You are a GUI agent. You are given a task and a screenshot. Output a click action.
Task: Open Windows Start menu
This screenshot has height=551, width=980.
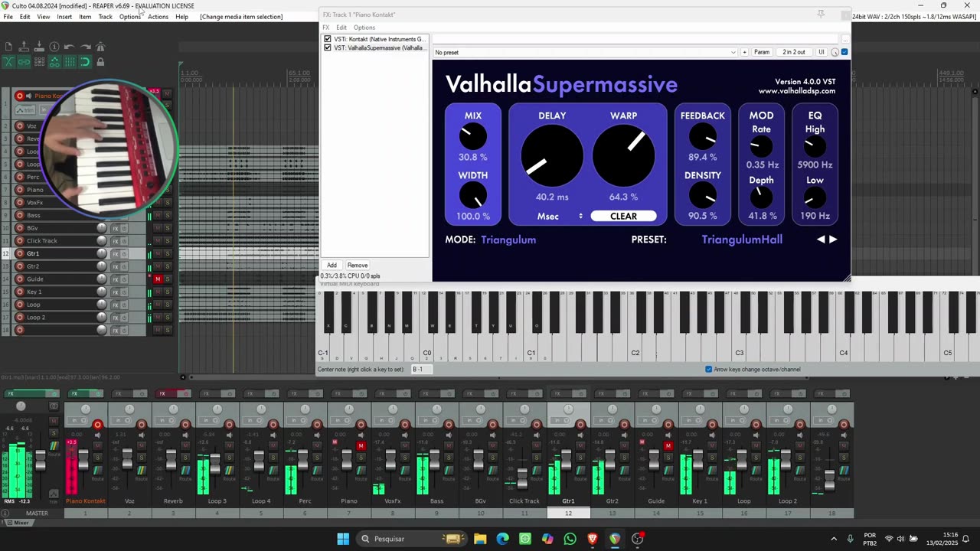point(342,539)
